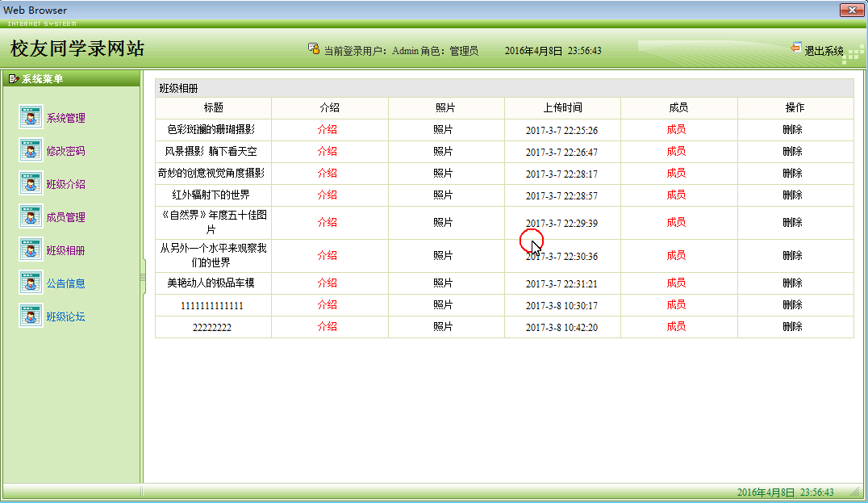
Task: Click the 公告信息 sidebar icon
Action: [x=31, y=283]
